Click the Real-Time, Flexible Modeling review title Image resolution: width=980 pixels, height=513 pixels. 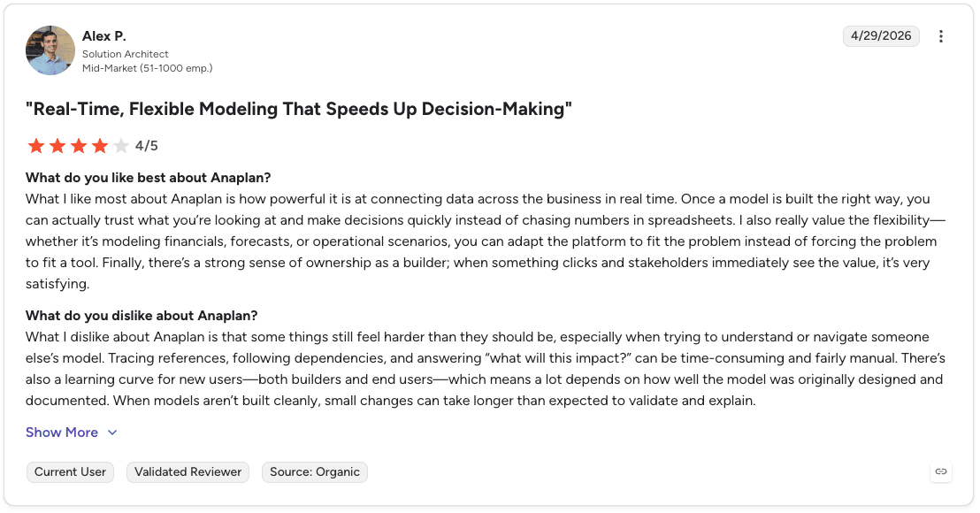point(299,109)
